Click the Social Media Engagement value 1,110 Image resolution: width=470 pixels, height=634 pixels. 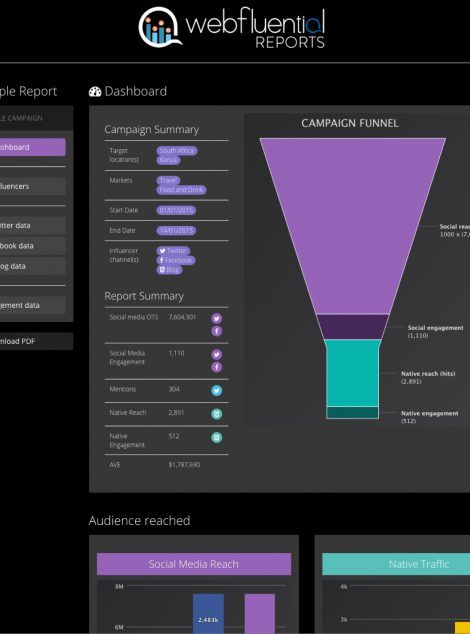coord(176,353)
